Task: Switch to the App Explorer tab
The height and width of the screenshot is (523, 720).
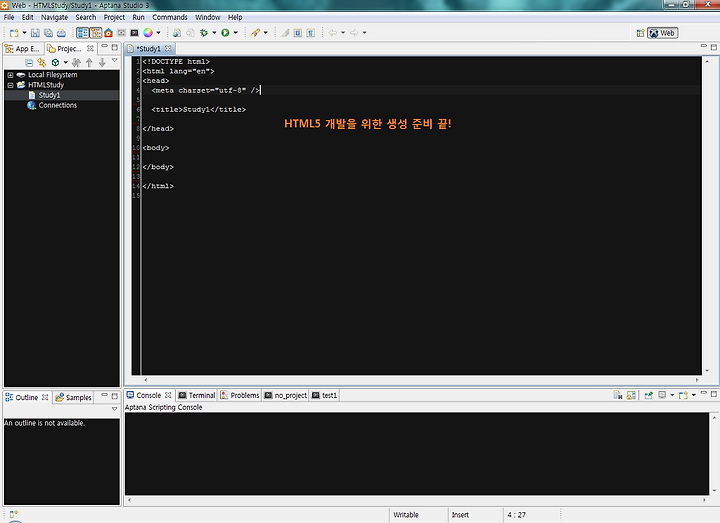Action: (23, 49)
